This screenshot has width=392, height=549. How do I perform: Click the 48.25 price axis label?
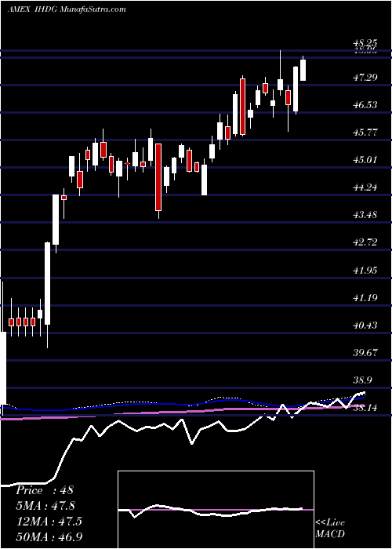point(365,42)
